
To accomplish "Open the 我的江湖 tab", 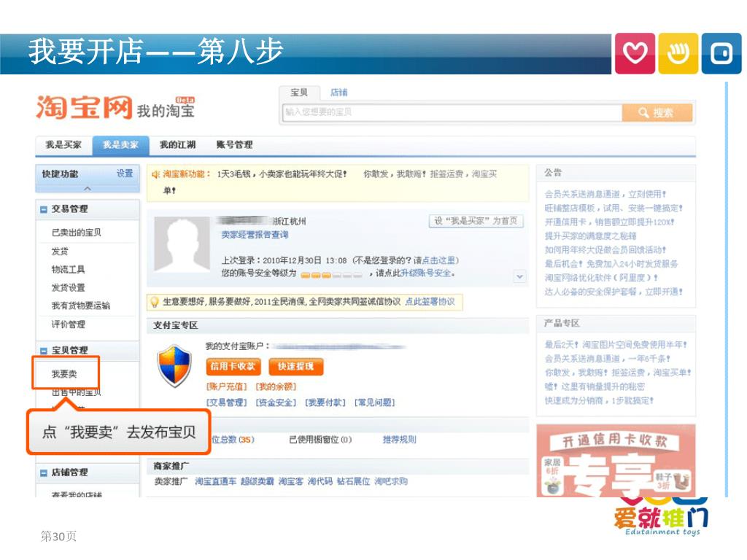I will (178, 145).
